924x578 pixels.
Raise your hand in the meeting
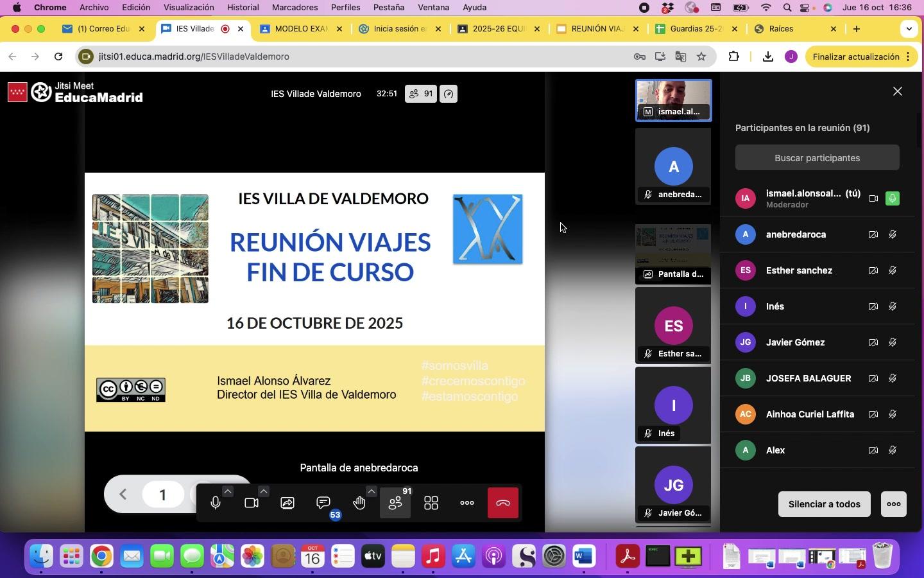(359, 503)
